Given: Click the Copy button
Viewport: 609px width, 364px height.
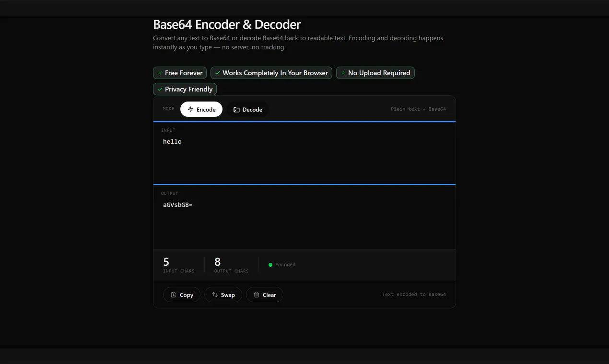Looking at the screenshot, I should (182, 295).
